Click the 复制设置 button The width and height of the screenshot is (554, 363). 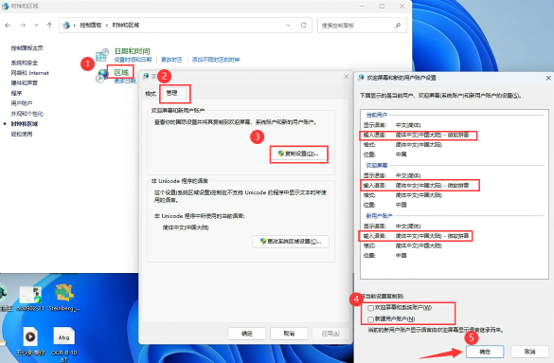(299, 154)
